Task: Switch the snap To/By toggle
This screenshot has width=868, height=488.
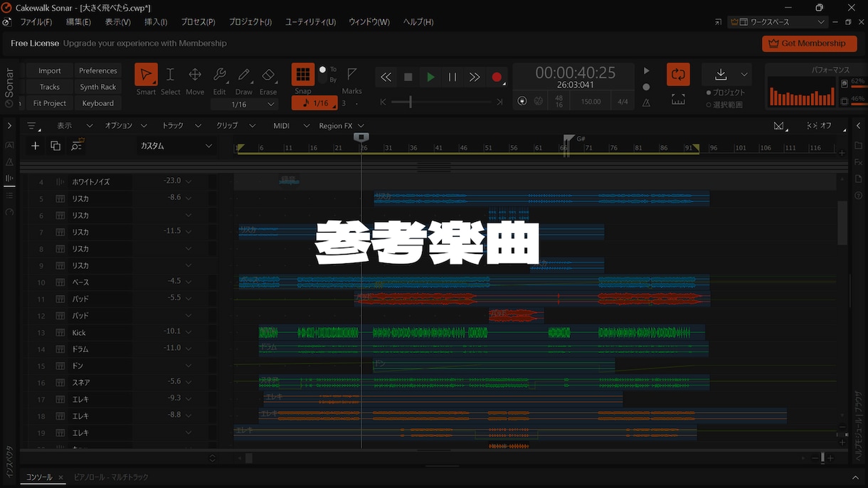Action: pyautogui.click(x=323, y=75)
